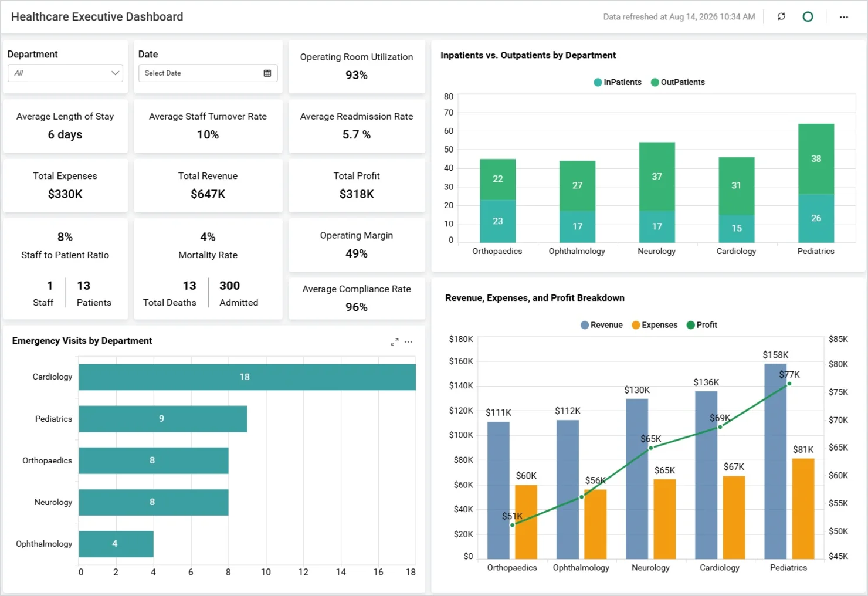
Task: Click the $51K profit line point
Action: tap(512, 525)
